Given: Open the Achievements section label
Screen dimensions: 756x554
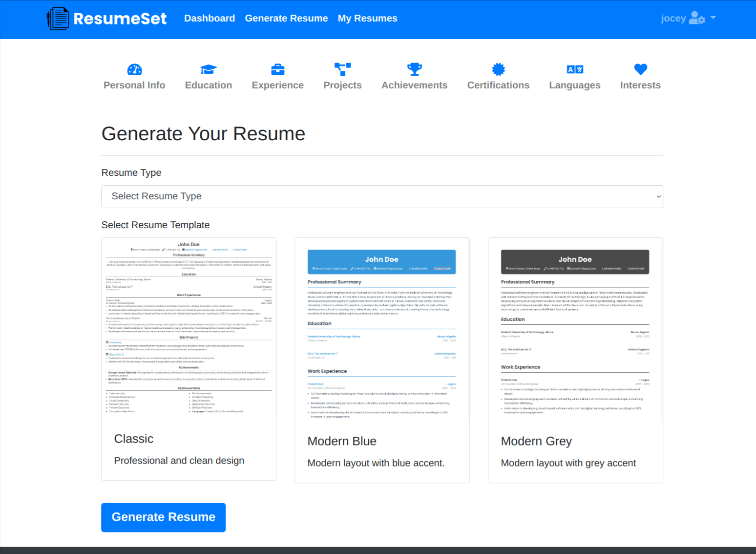Looking at the screenshot, I should [415, 85].
